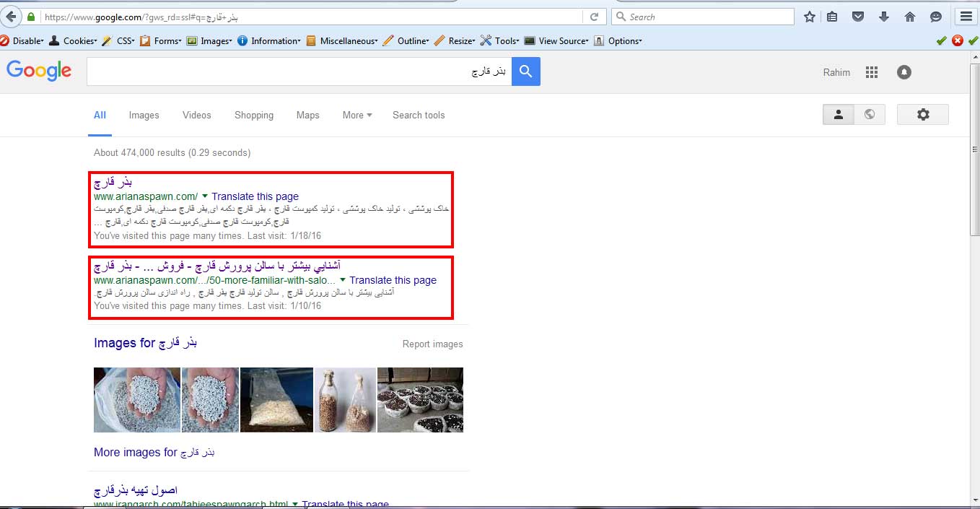
Task: Open the اصول تهیه بذرقارچ result
Action: coord(136,490)
